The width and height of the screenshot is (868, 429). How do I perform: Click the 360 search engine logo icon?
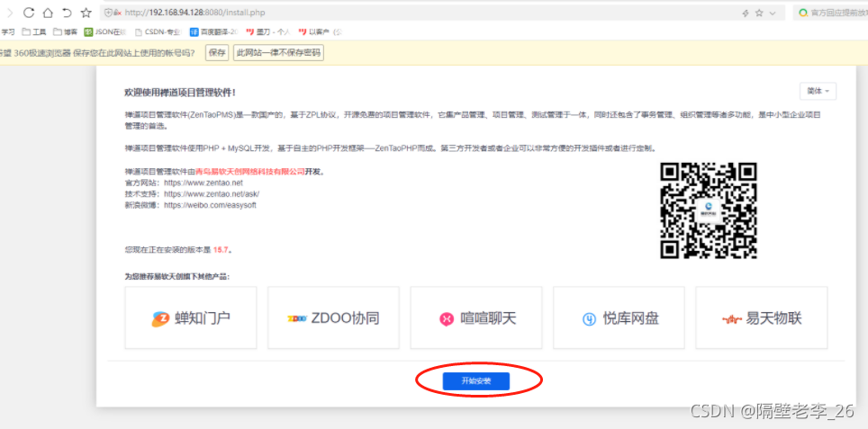(x=802, y=13)
